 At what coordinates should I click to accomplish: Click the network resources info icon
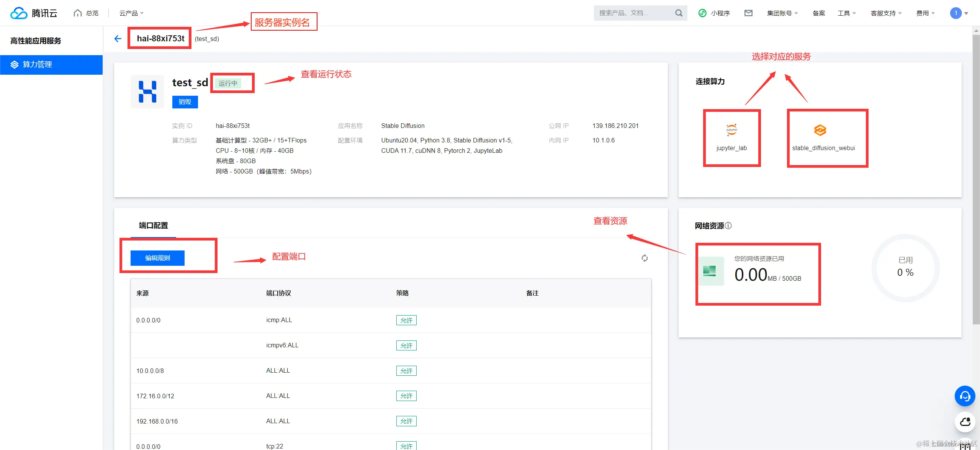coord(728,226)
